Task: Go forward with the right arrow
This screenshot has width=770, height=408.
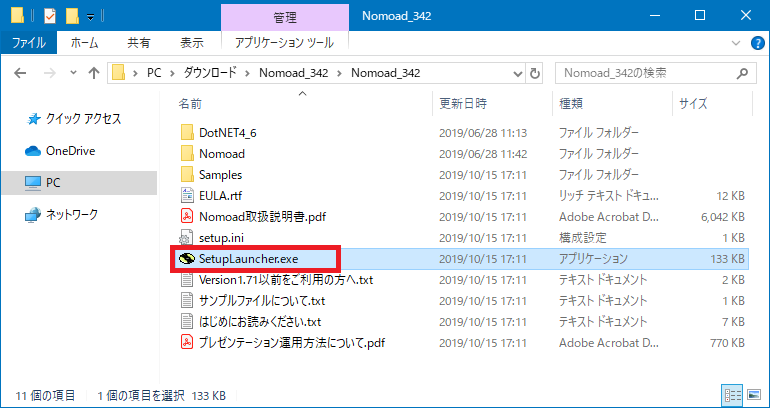Action: (50, 74)
